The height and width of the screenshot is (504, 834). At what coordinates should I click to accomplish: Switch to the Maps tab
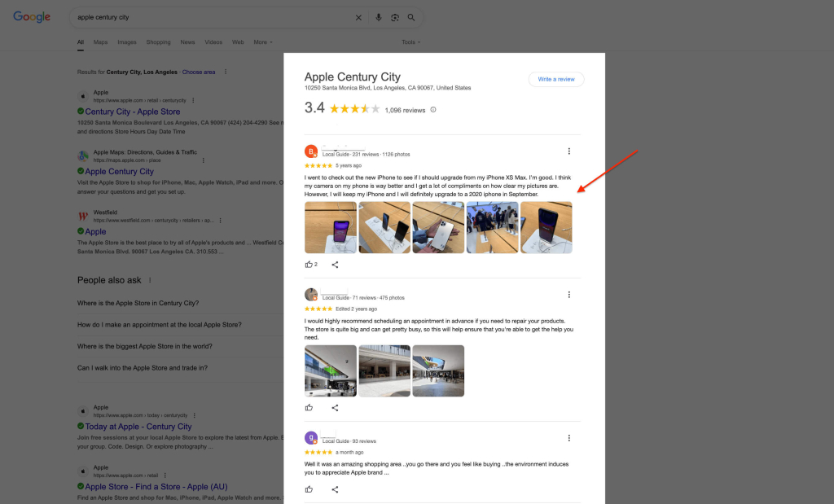100,42
